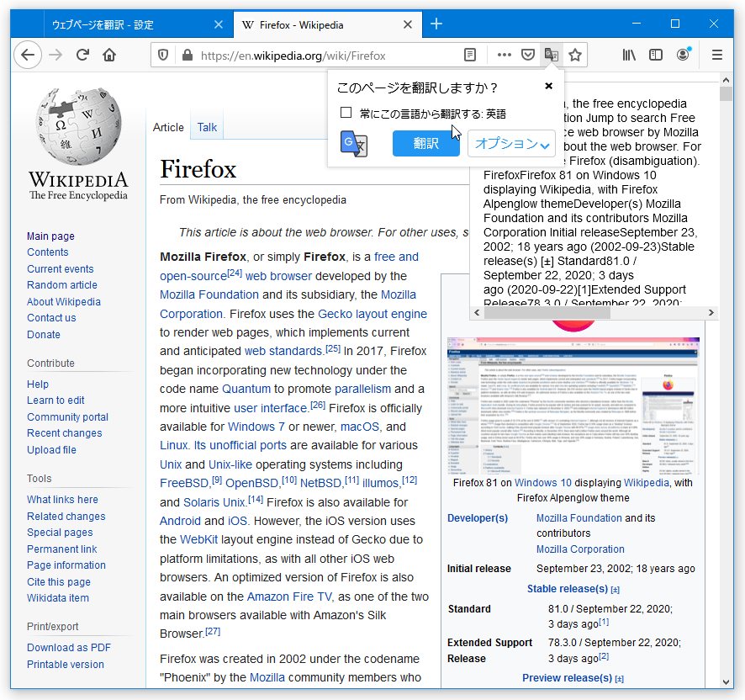This screenshot has height=700, width=745.
Task: Open the Mozilla Foundation link in the intro paragraph
Action: (209, 294)
